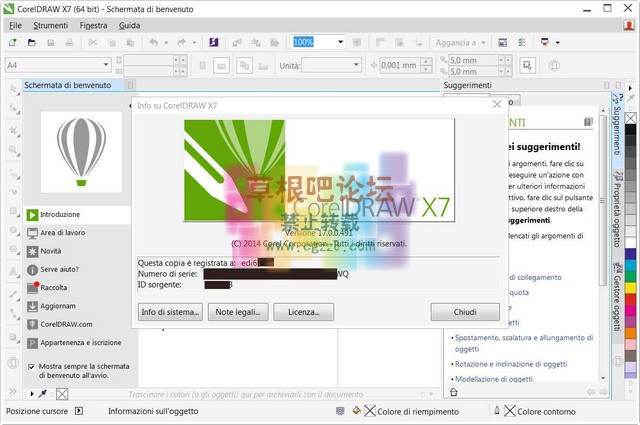Screen dimensions: 640x425
Task: Expand the color palette flyout arrow
Action: (x=630, y=88)
